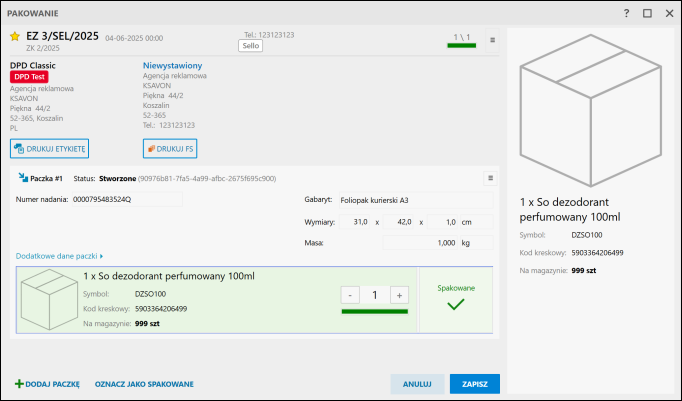
Task: Click 999 szt in the side panel
Action: coord(584,271)
